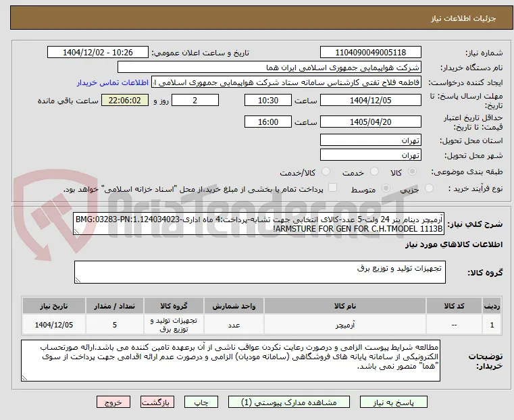Image resolution: width=514 pixels, height=420 pixels.
Task: Click the quantity cell showing 5
Action: [114, 325]
